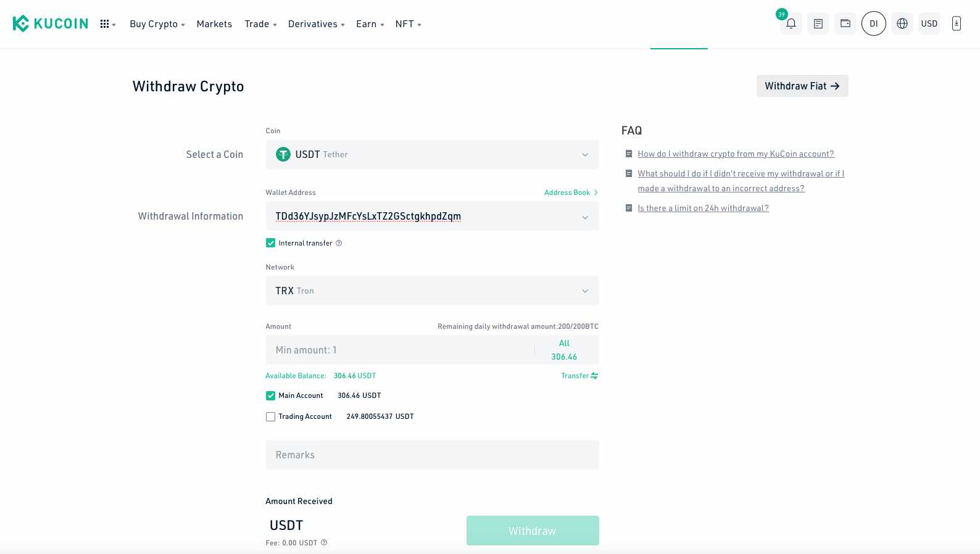Click the Min amount input field
This screenshot has height=554, width=980.
point(400,350)
